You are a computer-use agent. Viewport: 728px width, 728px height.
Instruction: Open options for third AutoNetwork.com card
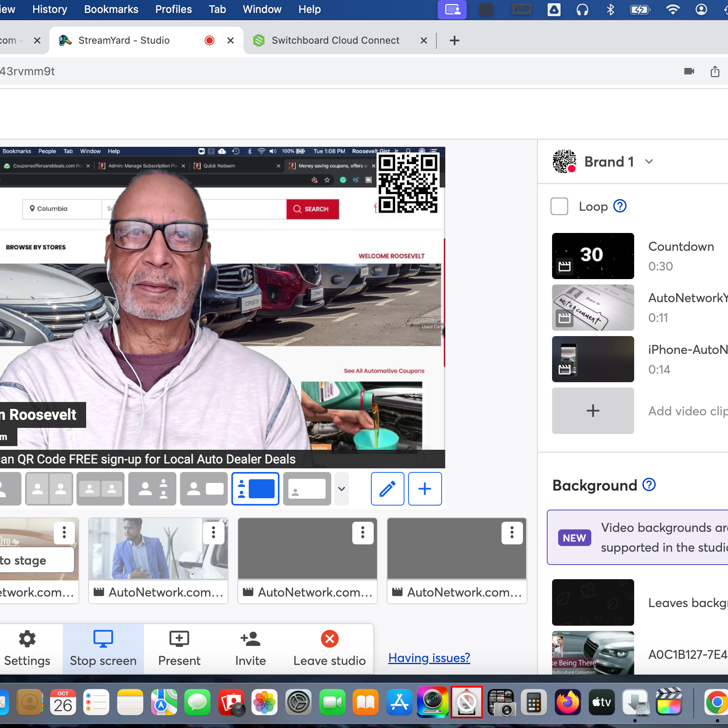363,533
